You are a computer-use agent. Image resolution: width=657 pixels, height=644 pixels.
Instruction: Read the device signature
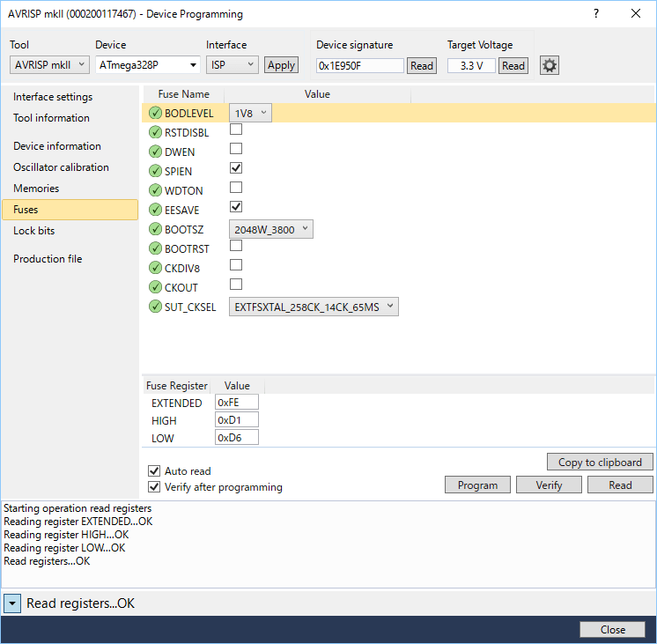point(422,66)
